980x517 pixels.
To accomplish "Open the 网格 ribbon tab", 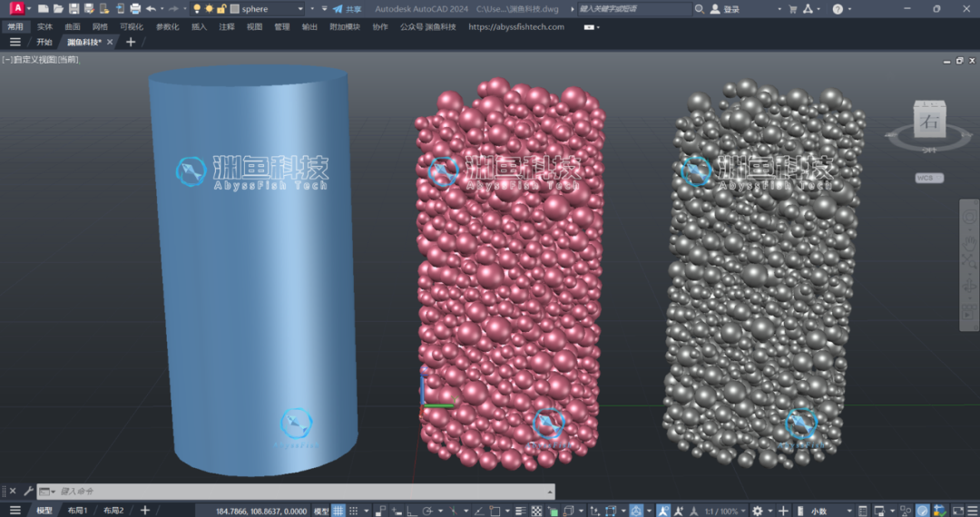I will [x=100, y=27].
